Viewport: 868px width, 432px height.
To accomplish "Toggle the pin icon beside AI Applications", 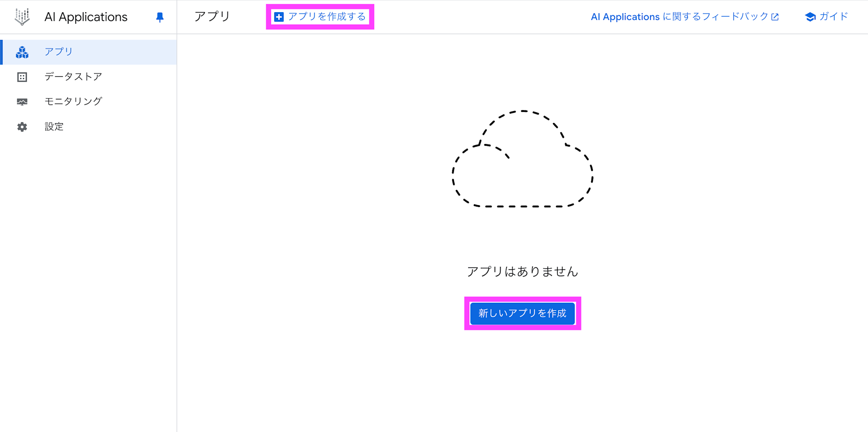I will [160, 17].
